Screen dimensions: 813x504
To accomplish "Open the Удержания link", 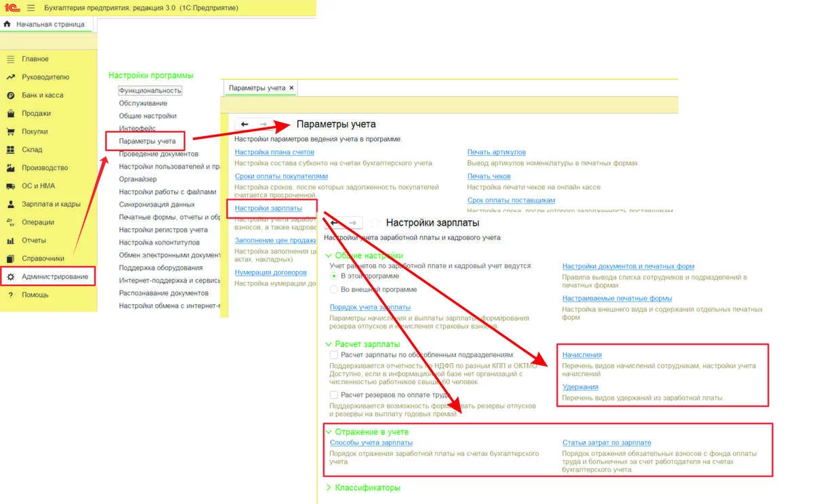I will tap(581, 387).
